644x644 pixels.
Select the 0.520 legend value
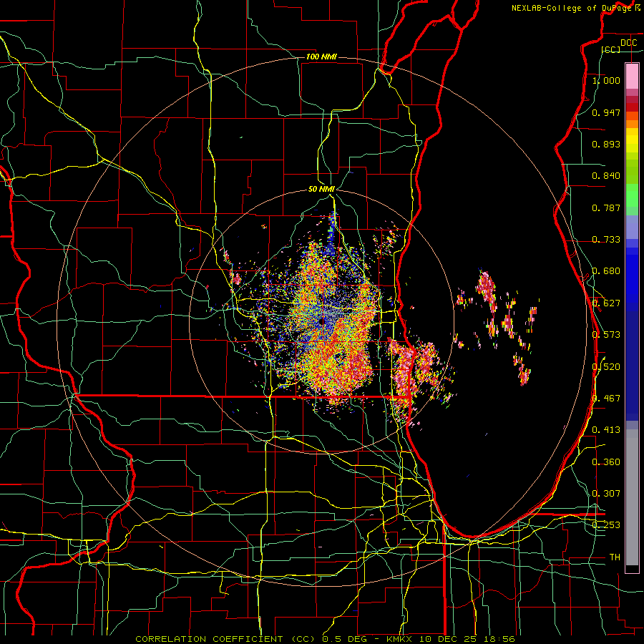tap(606, 367)
